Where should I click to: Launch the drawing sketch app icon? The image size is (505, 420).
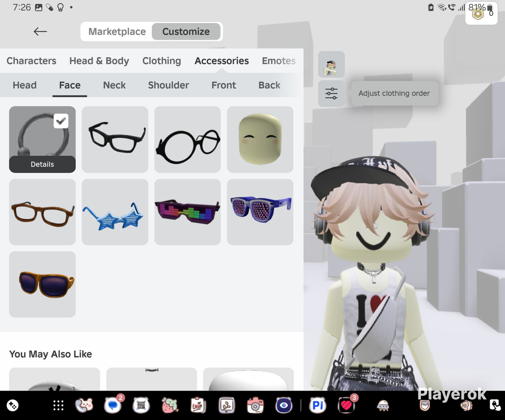[226, 406]
